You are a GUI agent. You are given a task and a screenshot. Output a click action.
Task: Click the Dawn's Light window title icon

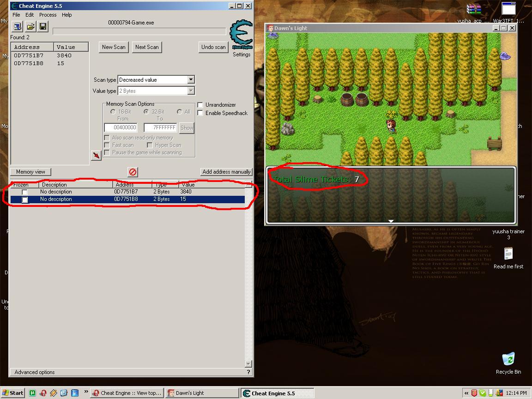(x=270, y=28)
